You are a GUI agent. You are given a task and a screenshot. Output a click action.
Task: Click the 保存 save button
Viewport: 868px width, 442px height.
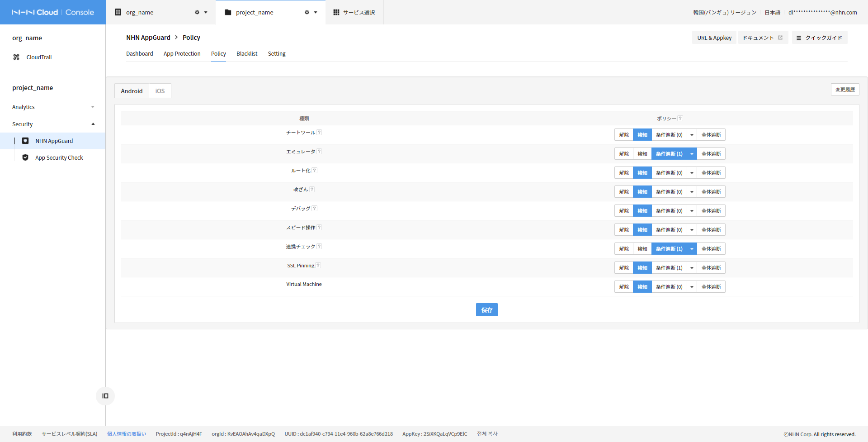point(487,310)
